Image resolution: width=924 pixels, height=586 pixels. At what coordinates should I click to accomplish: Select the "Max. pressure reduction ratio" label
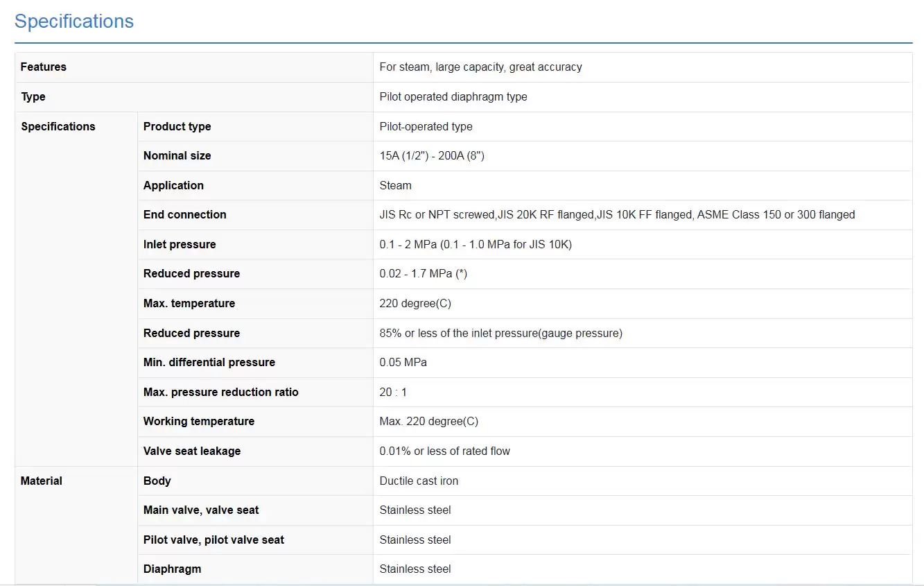pyautogui.click(x=220, y=392)
